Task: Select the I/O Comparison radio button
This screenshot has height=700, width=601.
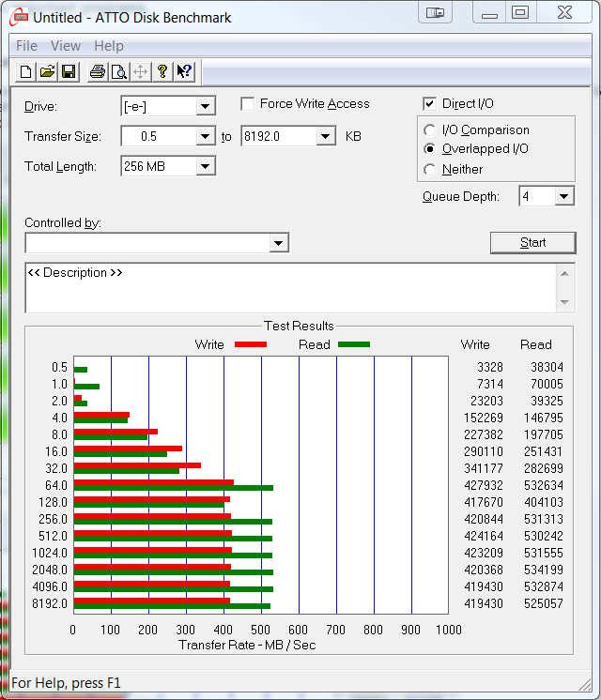Action: (430, 130)
